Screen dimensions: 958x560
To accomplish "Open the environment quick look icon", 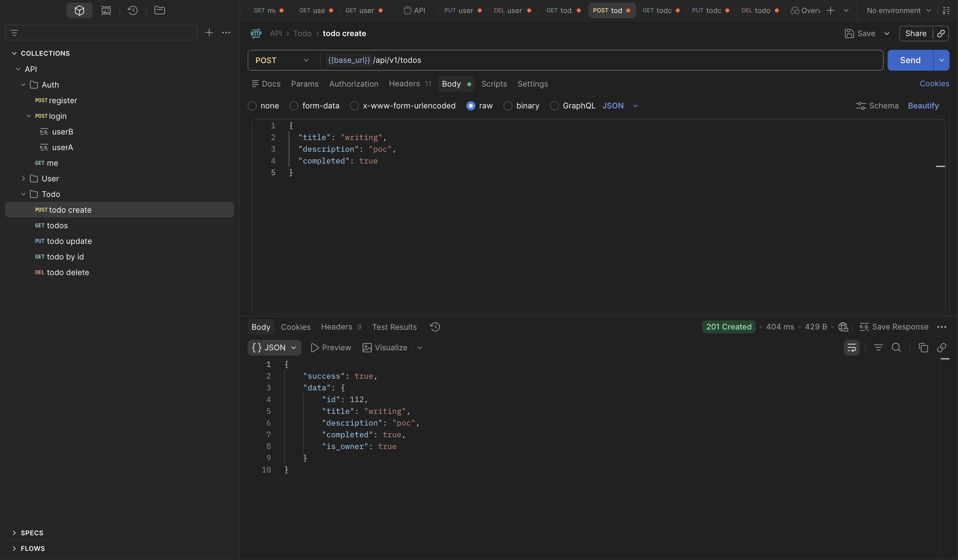I will point(946,11).
